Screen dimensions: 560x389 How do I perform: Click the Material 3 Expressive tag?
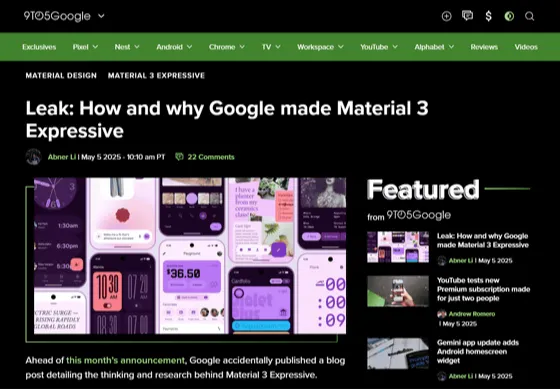tap(156, 75)
